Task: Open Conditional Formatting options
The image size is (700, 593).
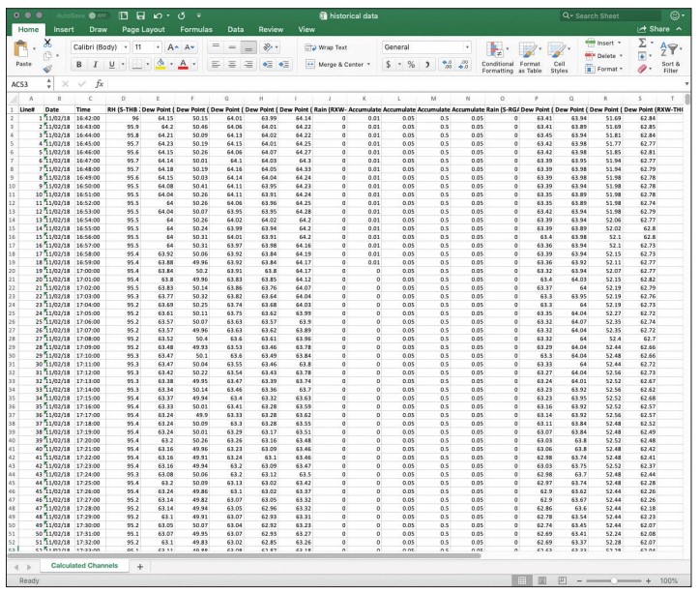Action: pyautogui.click(x=497, y=56)
